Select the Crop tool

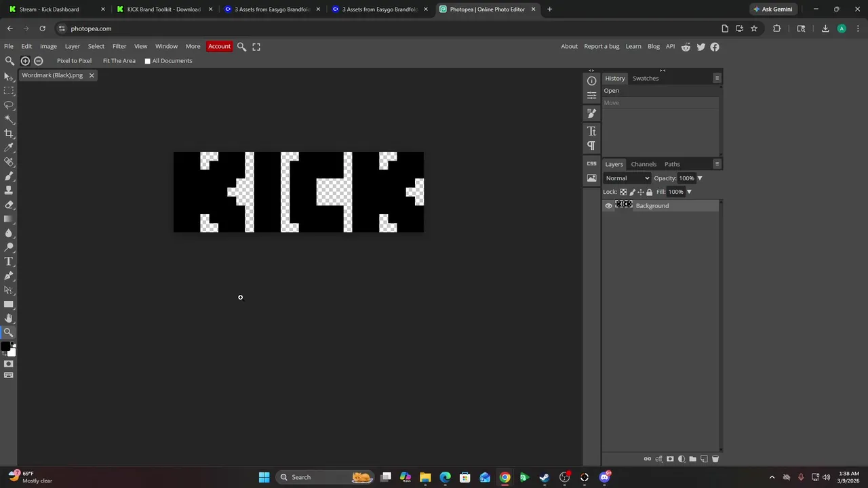pyautogui.click(x=9, y=134)
